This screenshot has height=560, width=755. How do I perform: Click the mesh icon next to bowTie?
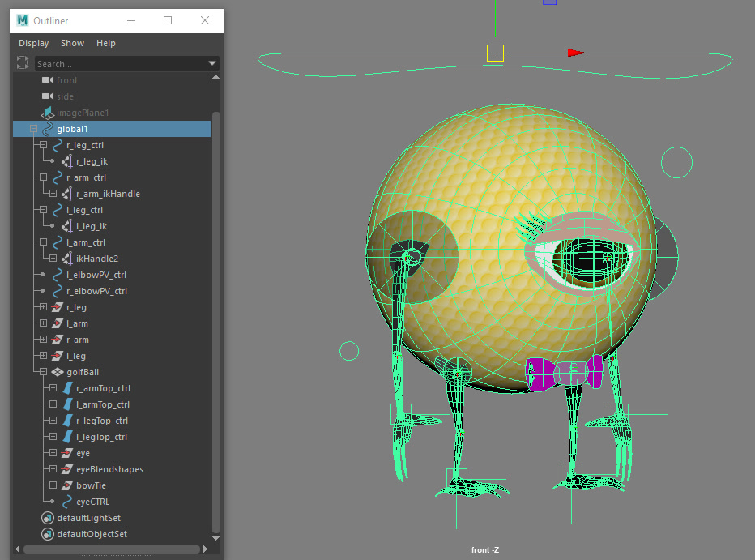66,485
